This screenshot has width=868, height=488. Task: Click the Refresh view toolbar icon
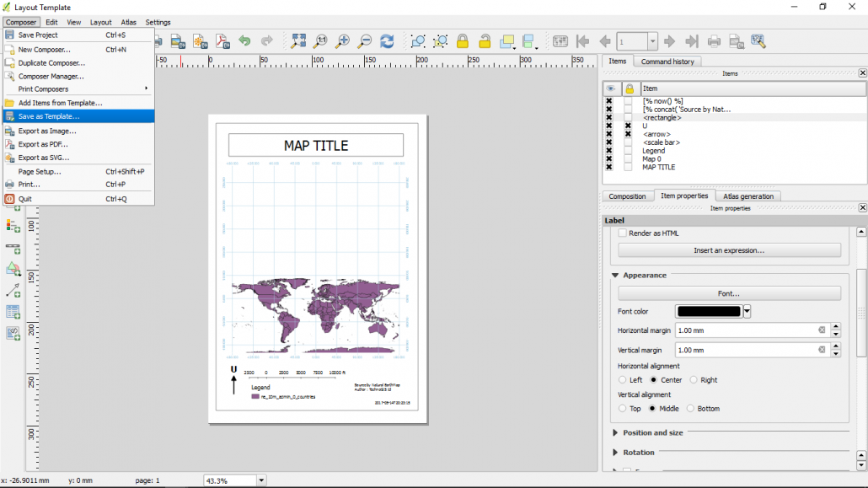[386, 40]
